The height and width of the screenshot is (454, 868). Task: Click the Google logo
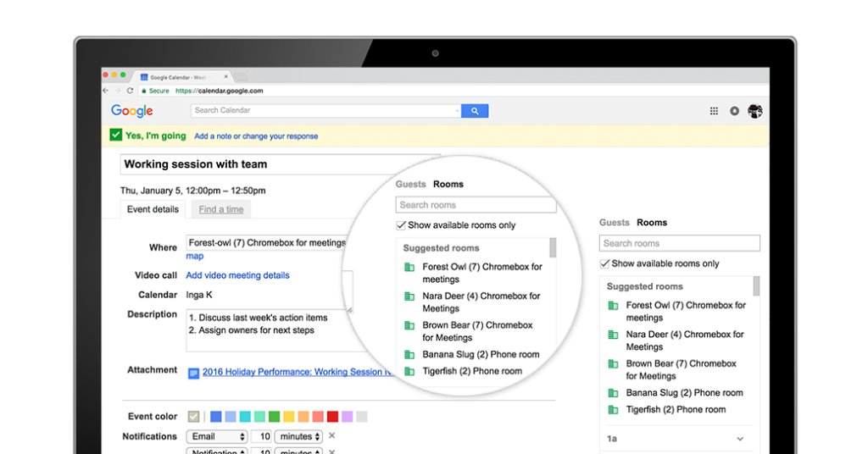[131, 111]
